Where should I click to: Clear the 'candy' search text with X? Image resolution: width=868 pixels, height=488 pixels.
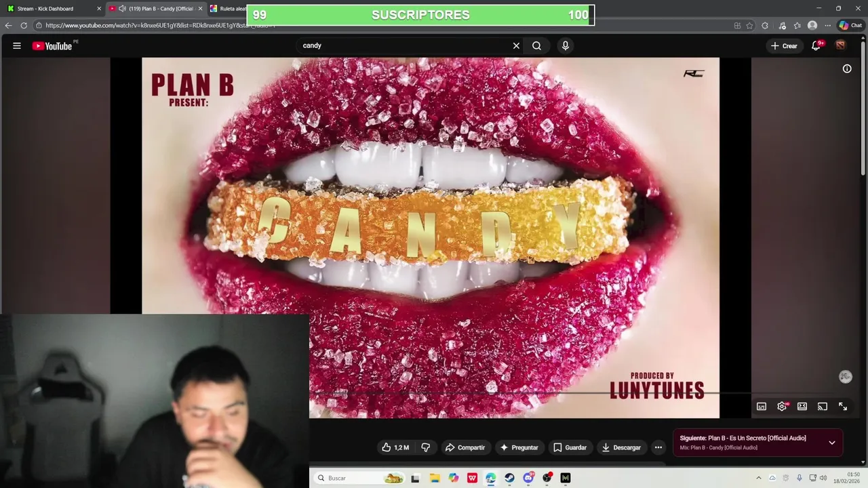[516, 45]
